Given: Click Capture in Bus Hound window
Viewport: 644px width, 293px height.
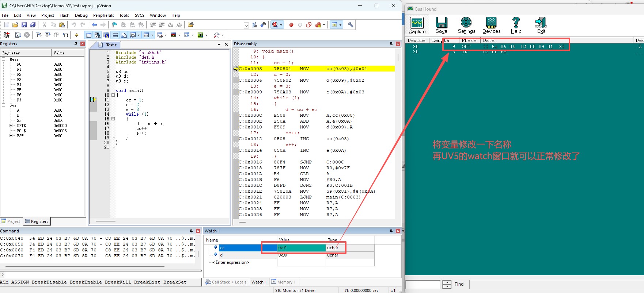Looking at the screenshot, I should 417,26.
